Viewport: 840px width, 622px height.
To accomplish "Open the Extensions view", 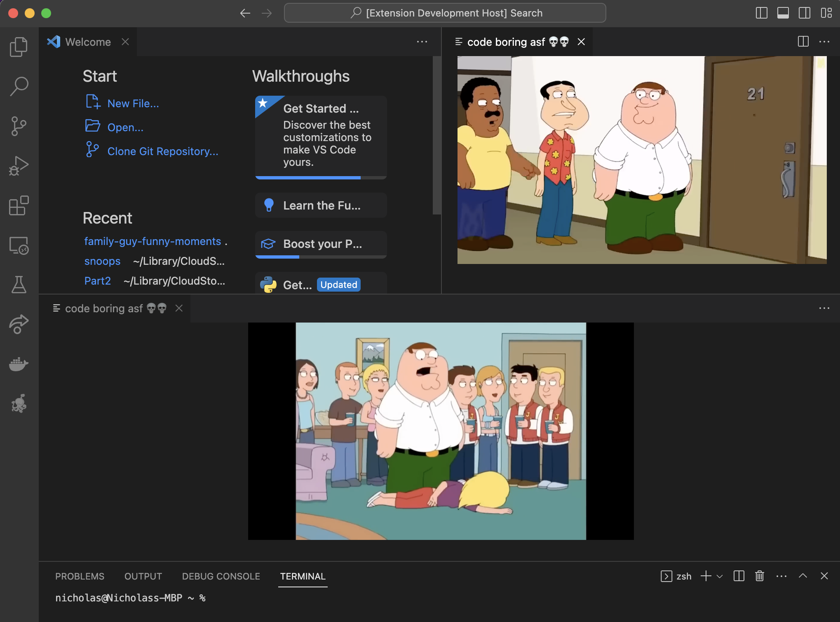I will 18,206.
